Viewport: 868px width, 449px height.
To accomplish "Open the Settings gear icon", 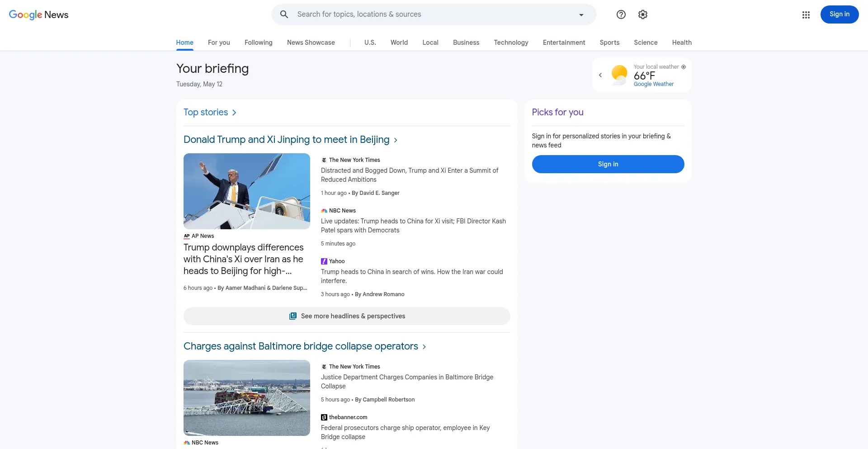I will pos(643,14).
